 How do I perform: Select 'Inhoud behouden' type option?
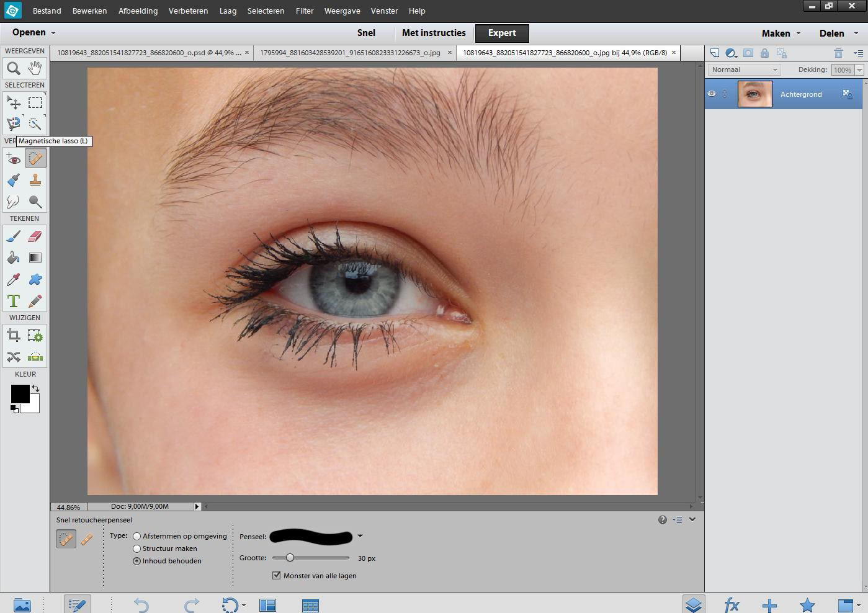pyautogui.click(x=136, y=561)
